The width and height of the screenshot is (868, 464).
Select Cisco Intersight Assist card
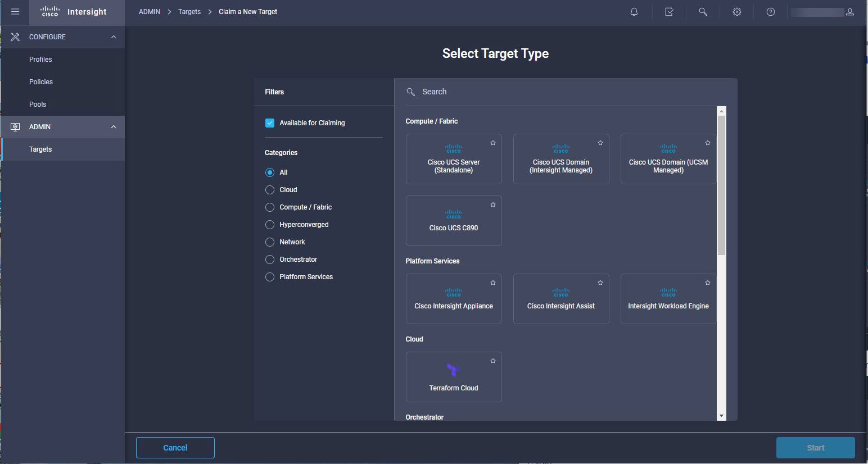coord(561,299)
